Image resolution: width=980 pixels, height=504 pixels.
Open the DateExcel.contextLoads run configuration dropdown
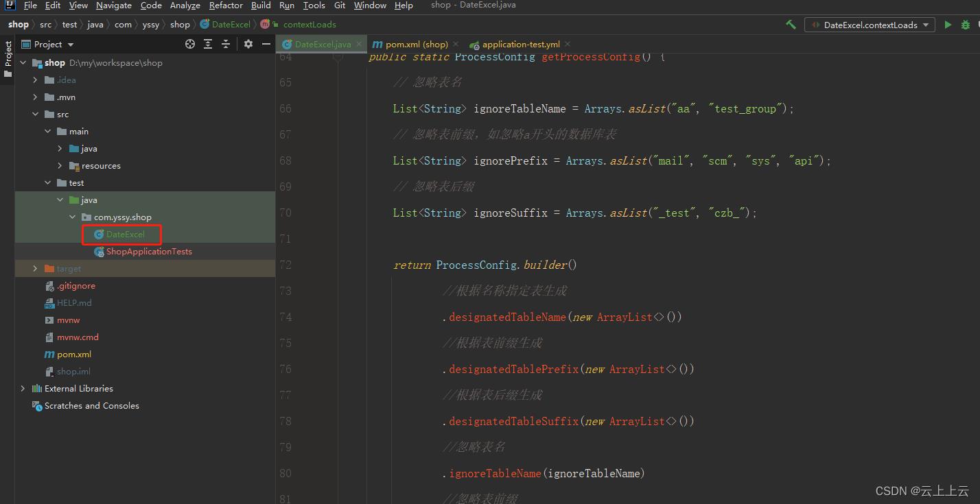point(870,25)
